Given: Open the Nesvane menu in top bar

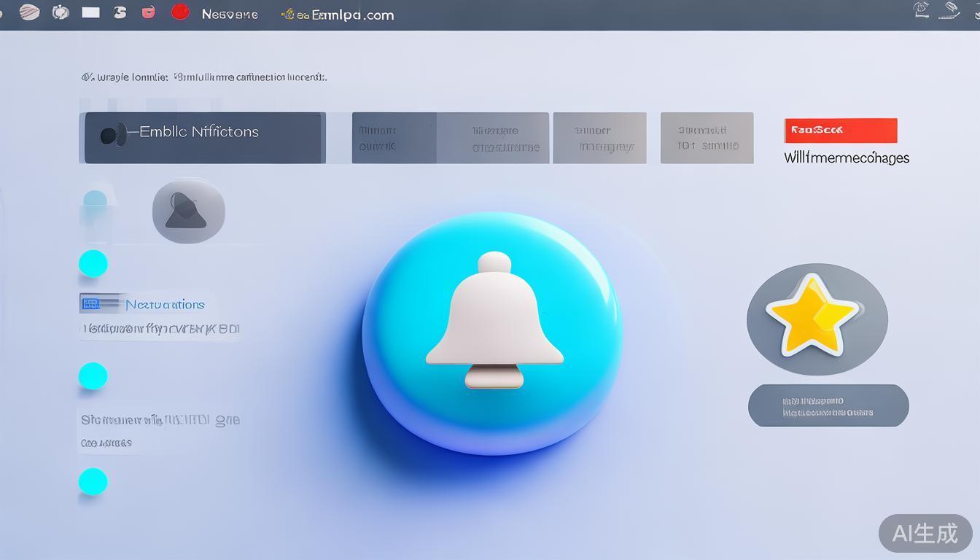Looking at the screenshot, I should 229,15.
